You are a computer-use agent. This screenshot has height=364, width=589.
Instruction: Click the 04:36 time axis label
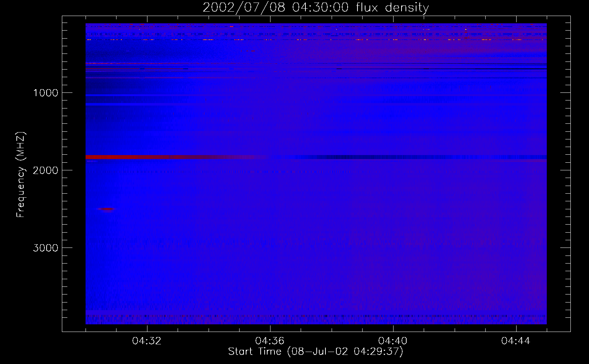coord(270,341)
